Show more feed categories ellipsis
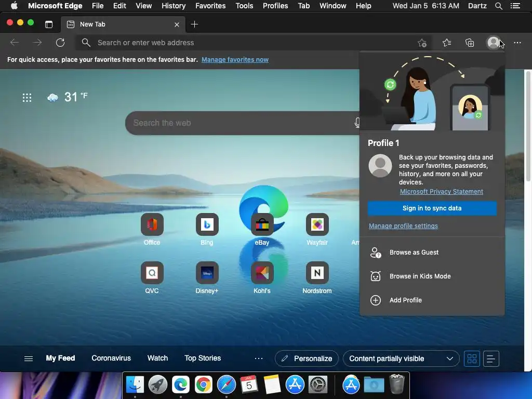The height and width of the screenshot is (399, 532). (x=259, y=358)
